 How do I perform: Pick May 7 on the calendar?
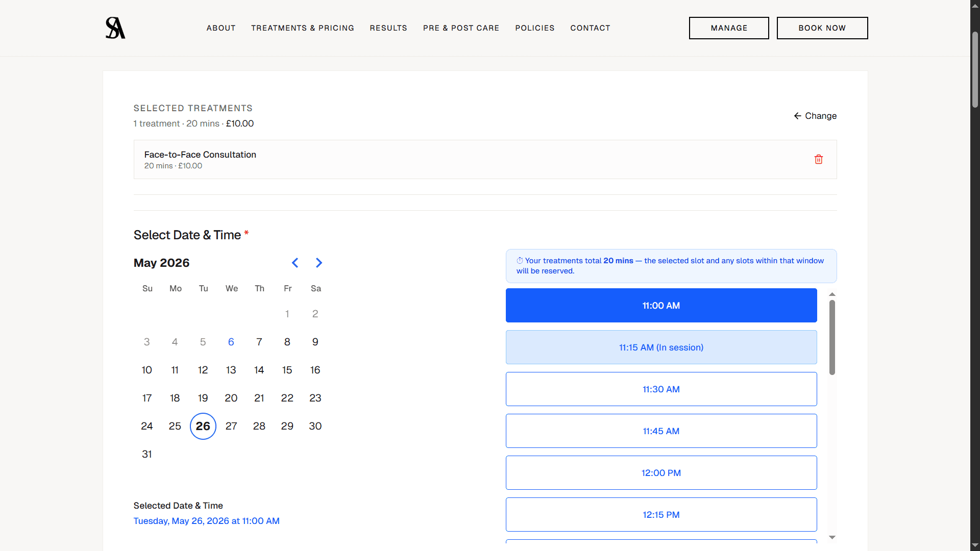[x=259, y=342]
